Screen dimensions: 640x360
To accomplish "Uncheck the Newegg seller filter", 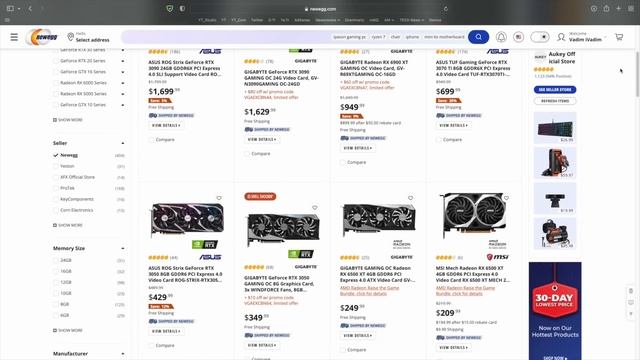I will coord(56,155).
